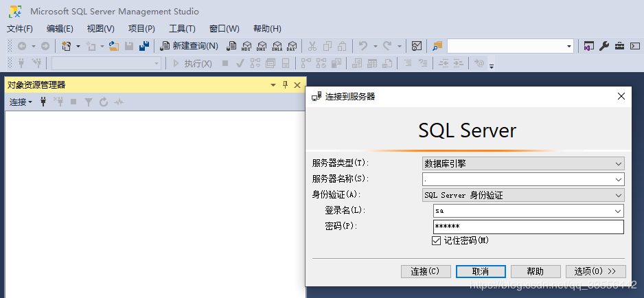Click the Decrease Indent icon
644x298 pixels.
(x=444, y=63)
